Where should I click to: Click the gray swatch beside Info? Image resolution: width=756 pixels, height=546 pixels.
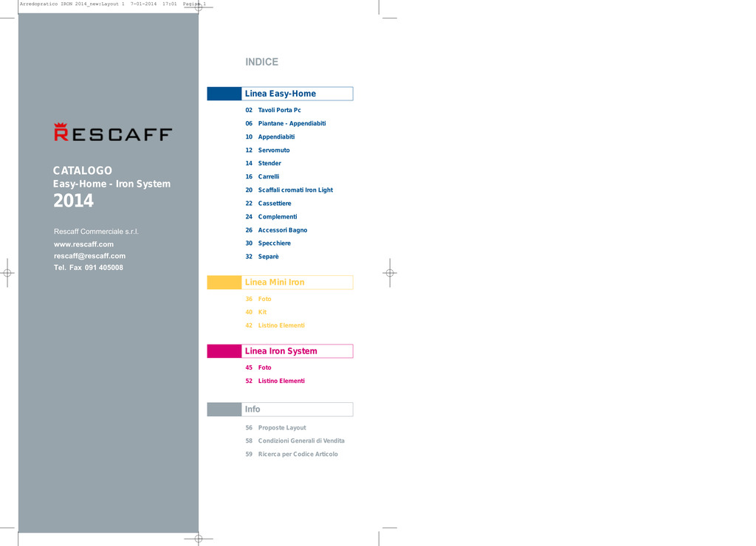(x=224, y=409)
